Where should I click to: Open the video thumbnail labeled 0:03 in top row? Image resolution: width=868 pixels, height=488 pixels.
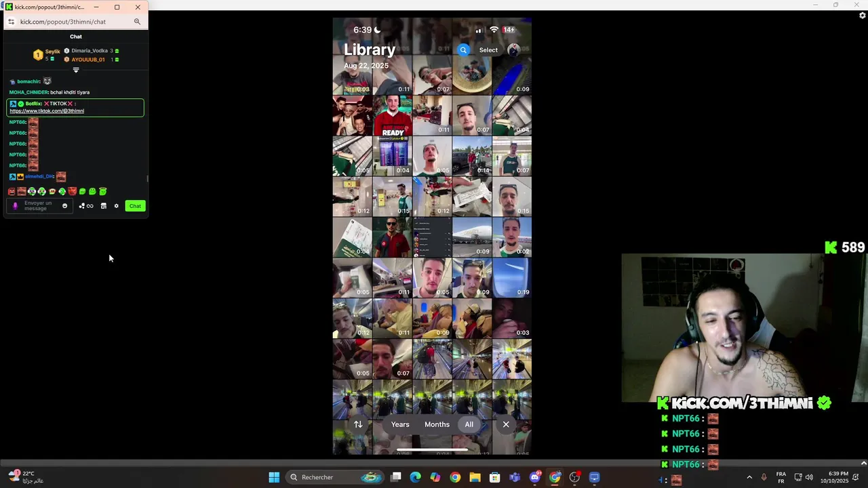pos(352,75)
